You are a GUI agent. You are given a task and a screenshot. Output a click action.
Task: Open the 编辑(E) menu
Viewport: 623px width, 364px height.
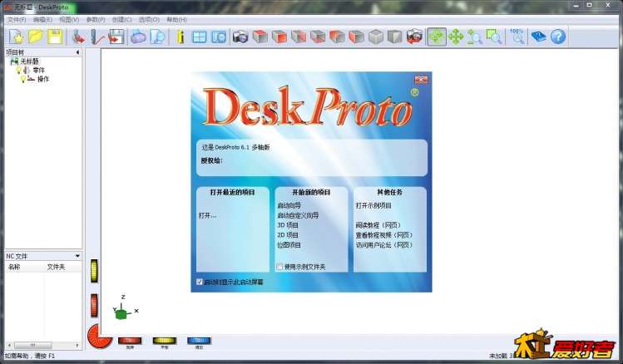[x=42, y=19]
